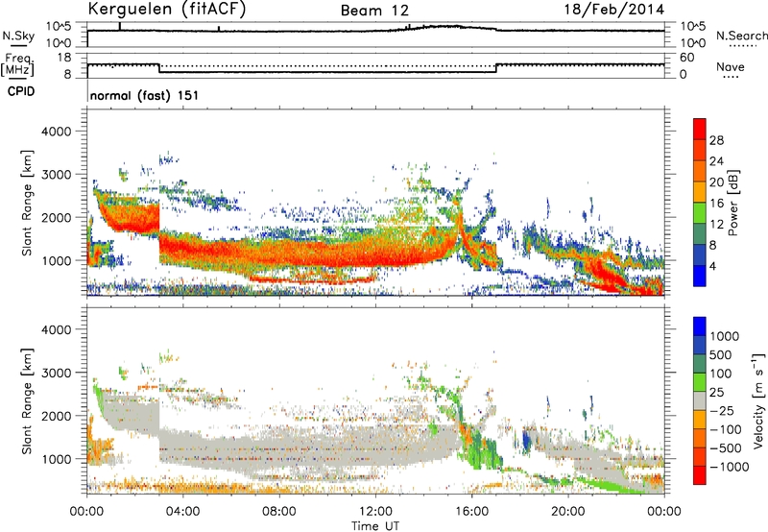The height and width of the screenshot is (532, 768).
Task: Click the '25' tick on velocity colorbar
Action: point(716,392)
